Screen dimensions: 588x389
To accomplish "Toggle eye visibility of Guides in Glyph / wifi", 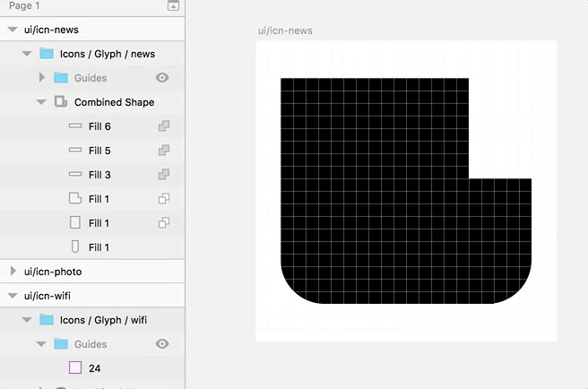I will (x=162, y=343).
